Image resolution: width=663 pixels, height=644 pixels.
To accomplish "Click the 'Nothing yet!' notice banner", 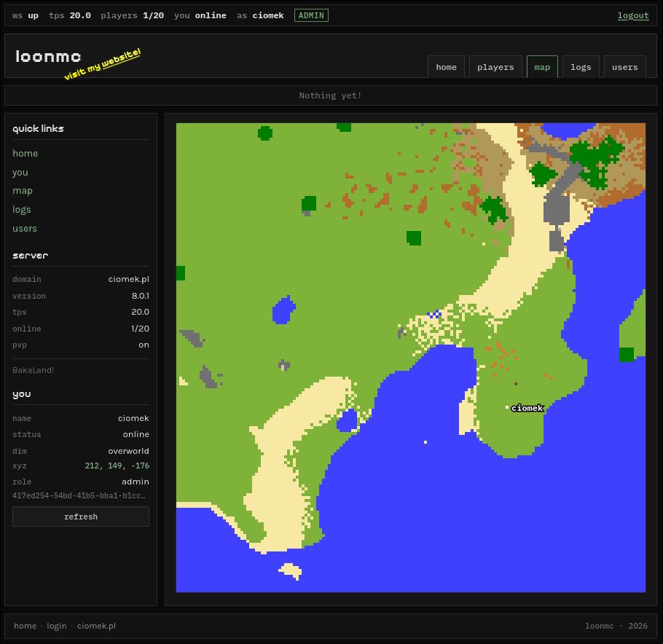I will [331, 95].
